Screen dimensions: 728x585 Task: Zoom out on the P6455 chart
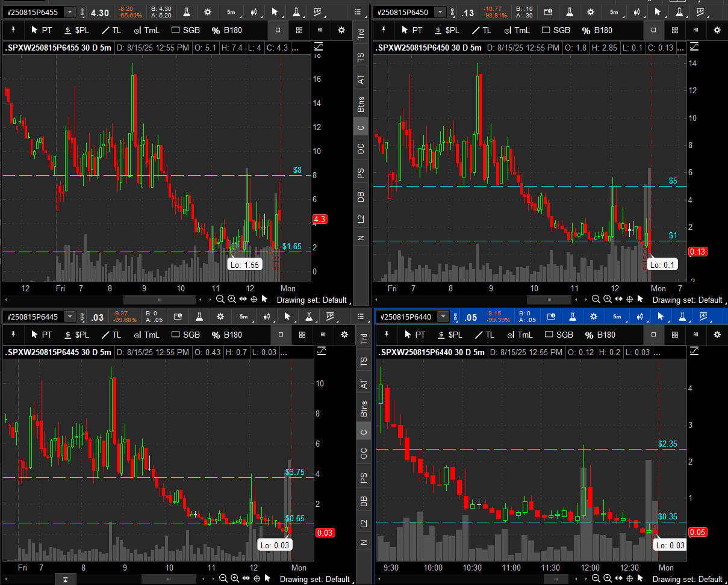tap(220, 299)
